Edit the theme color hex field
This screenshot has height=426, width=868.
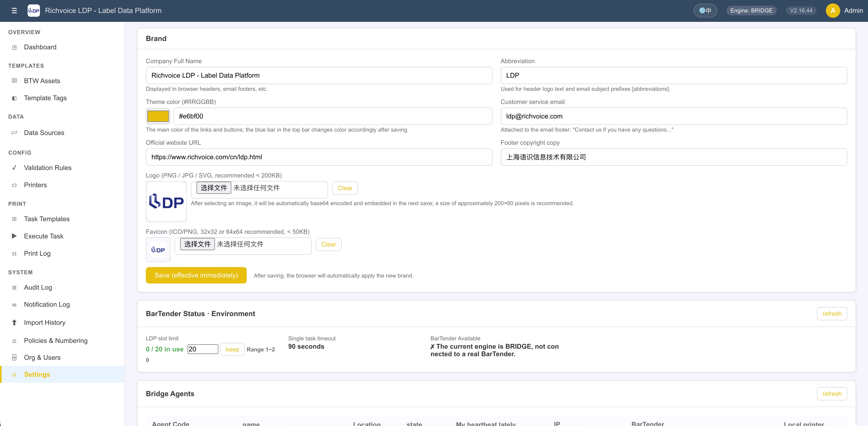pos(333,116)
